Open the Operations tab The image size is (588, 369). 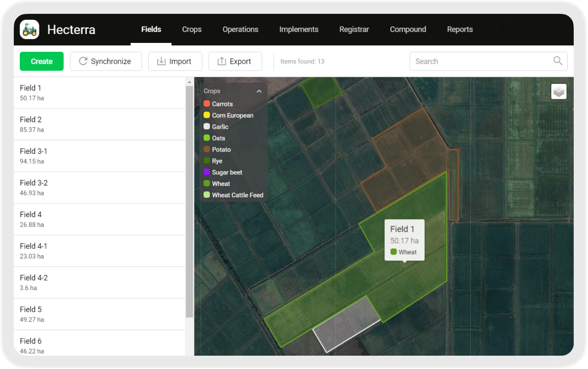[x=241, y=30]
